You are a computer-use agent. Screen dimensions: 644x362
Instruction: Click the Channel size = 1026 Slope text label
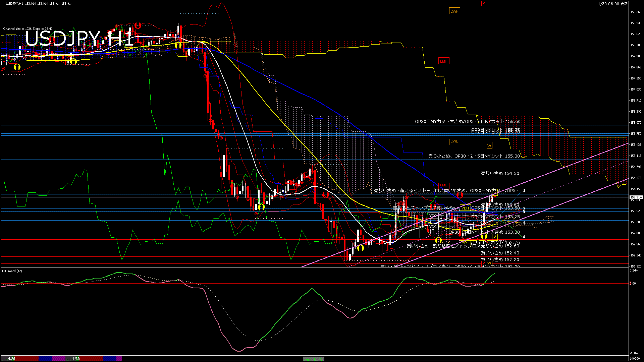pos(27,28)
